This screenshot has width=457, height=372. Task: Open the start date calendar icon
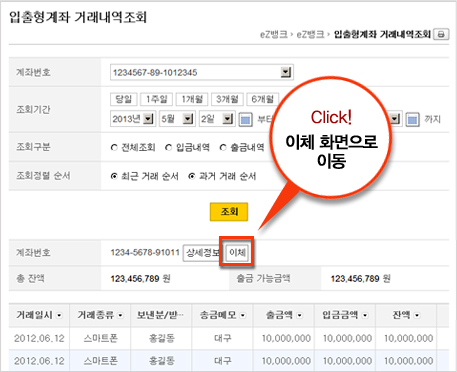pos(246,119)
